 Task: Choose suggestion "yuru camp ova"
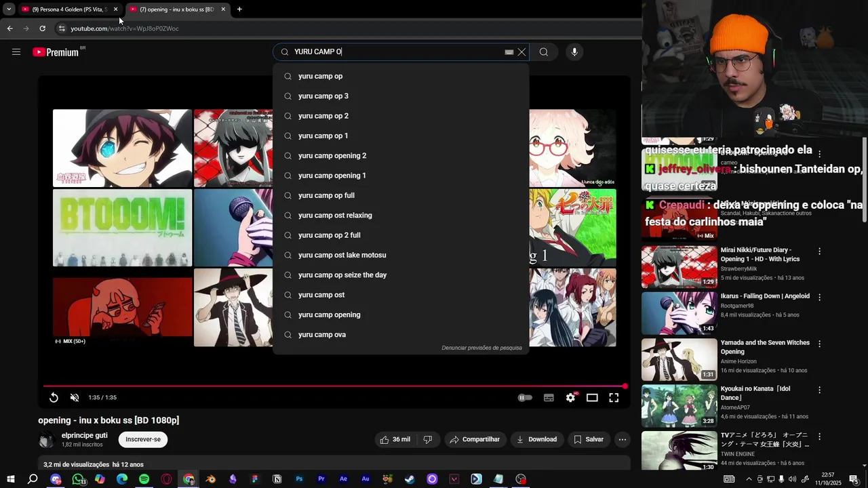[x=400, y=335]
